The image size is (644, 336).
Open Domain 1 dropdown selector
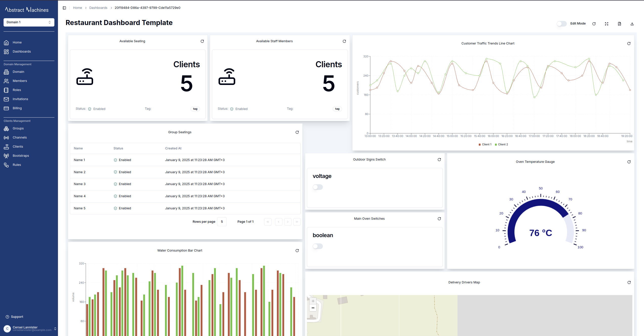29,22
